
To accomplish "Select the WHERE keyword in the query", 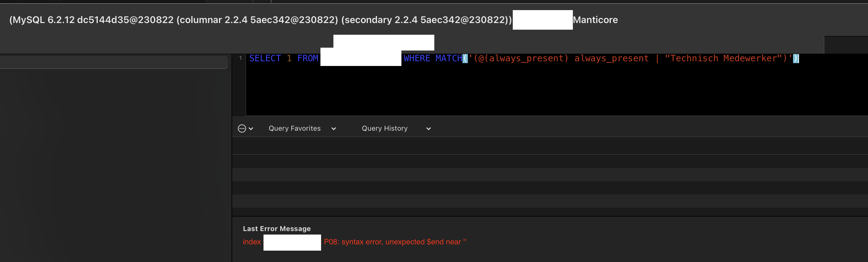I will 417,58.
